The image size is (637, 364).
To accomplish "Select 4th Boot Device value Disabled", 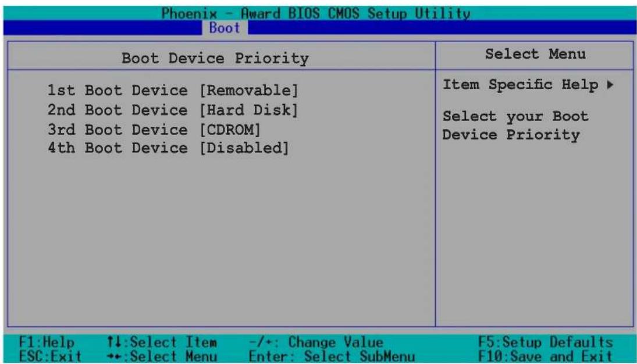I will click(x=244, y=148).
